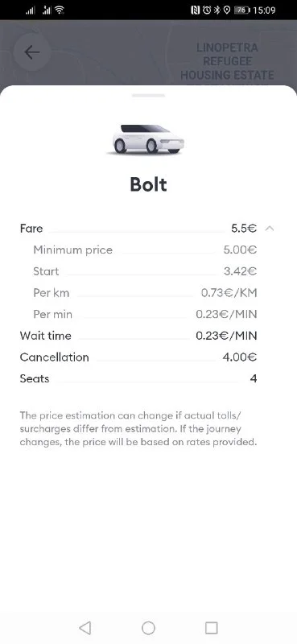This screenshot has height=644, width=297.
Task: Tap the Seats row
Action: tap(138, 378)
